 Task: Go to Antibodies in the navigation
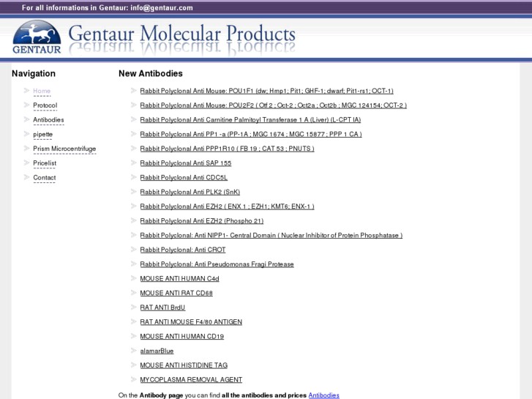click(x=48, y=120)
